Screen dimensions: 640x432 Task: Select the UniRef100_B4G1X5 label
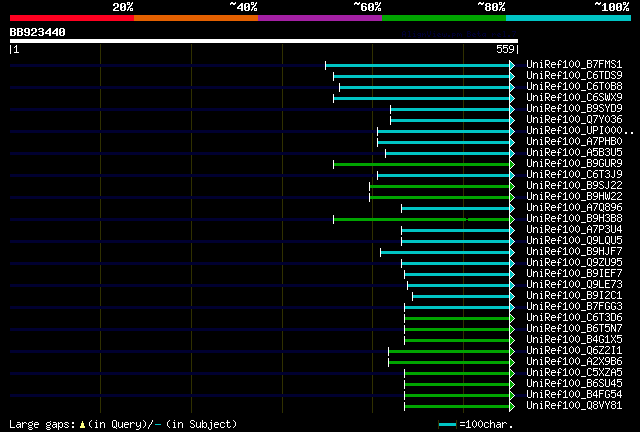point(574,340)
